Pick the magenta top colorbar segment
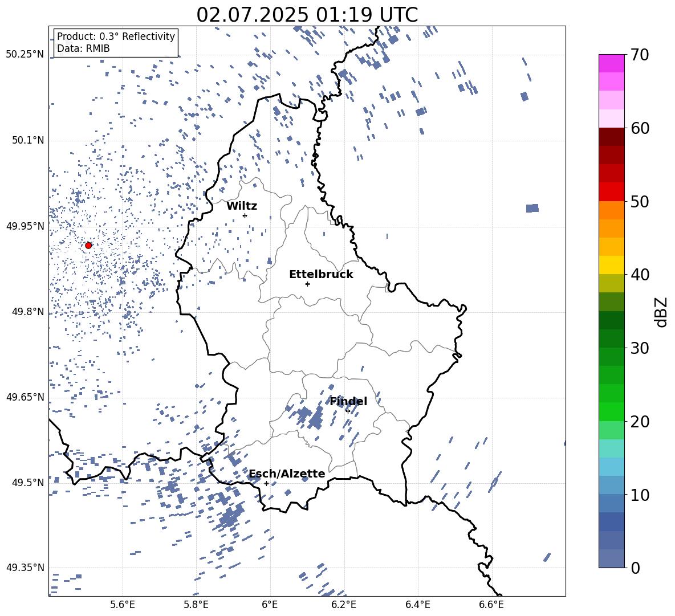This screenshot has width=675, height=616. [x=612, y=64]
